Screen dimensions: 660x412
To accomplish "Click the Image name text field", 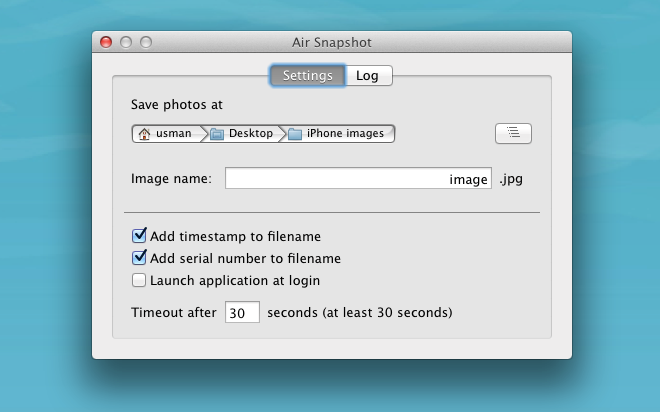I will pyautogui.click(x=358, y=178).
